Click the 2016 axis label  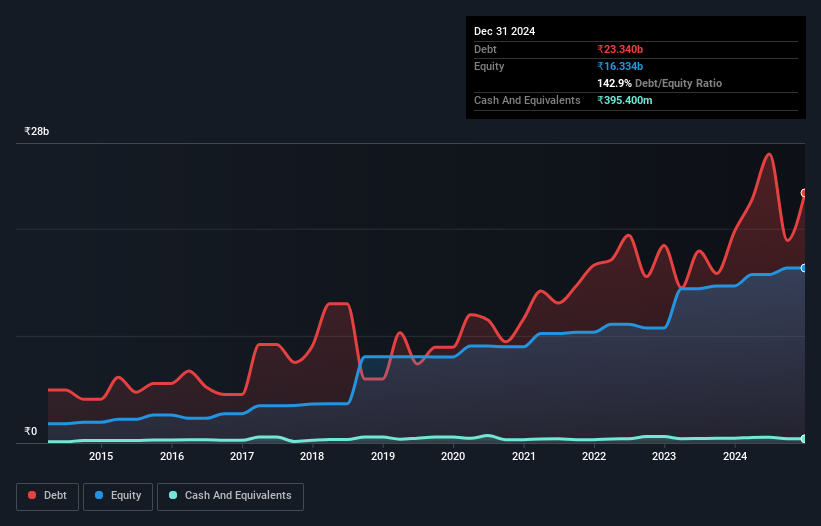point(172,456)
